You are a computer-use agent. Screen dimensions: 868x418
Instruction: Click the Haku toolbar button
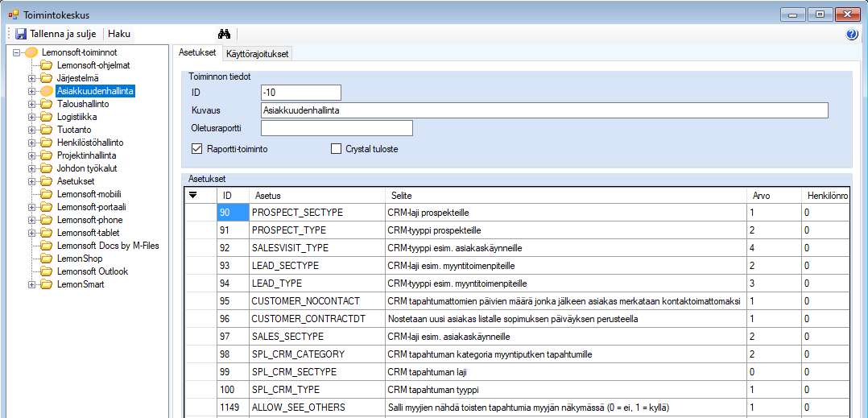pyautogui.click(x=119, y=34)
